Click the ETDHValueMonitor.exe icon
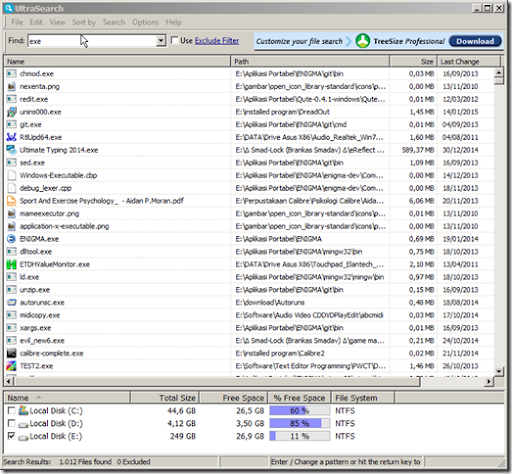The width and height of the screenshot is (512, 474). point(11,264)
